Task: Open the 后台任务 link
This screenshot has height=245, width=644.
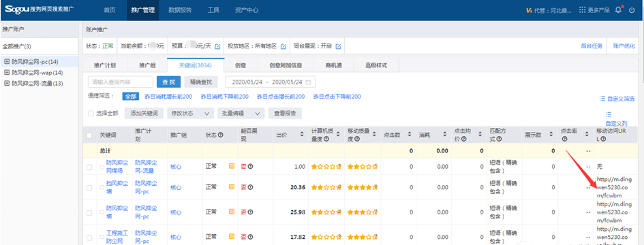Action: (x=592, y=46)
